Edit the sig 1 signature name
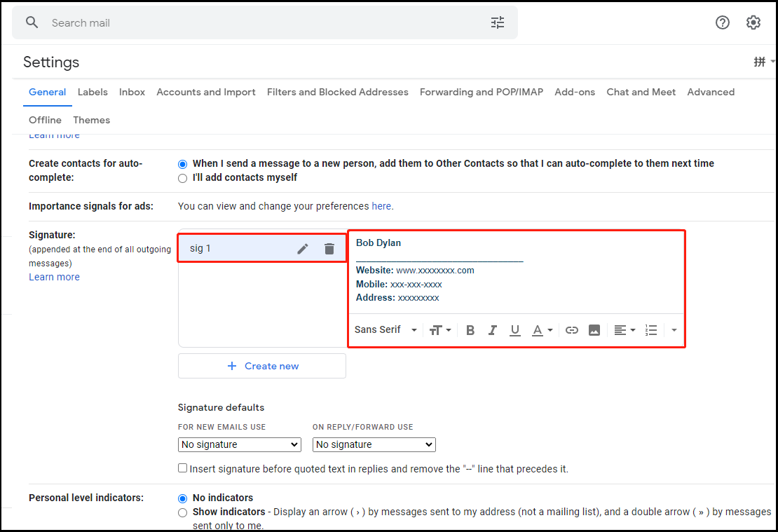778x532 pixels. (303, 249)
